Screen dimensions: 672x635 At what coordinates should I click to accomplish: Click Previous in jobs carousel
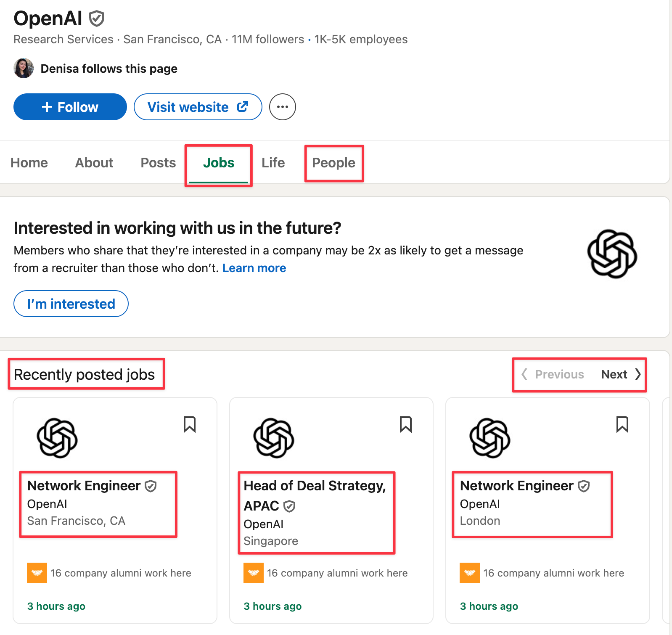tap(553, 374)
